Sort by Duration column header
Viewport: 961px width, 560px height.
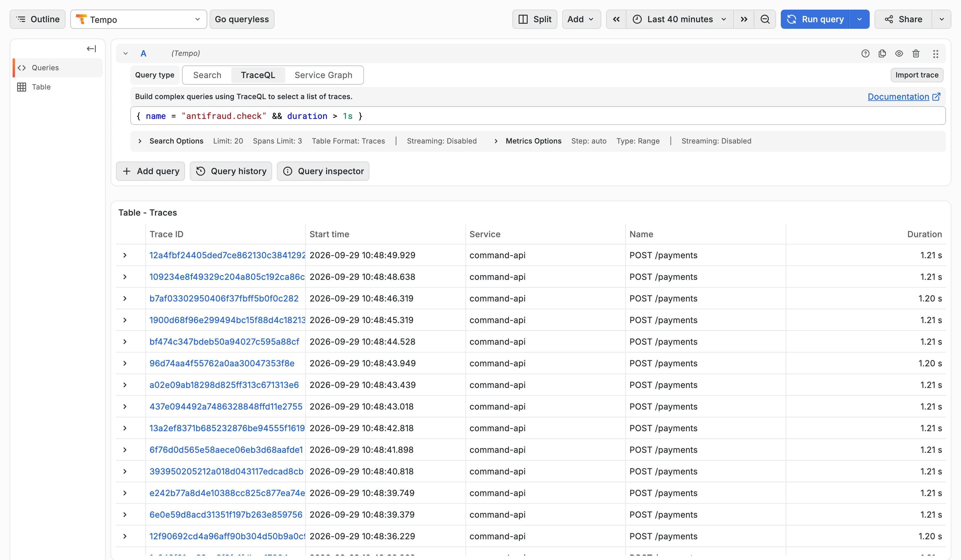(x=924, y=234)
